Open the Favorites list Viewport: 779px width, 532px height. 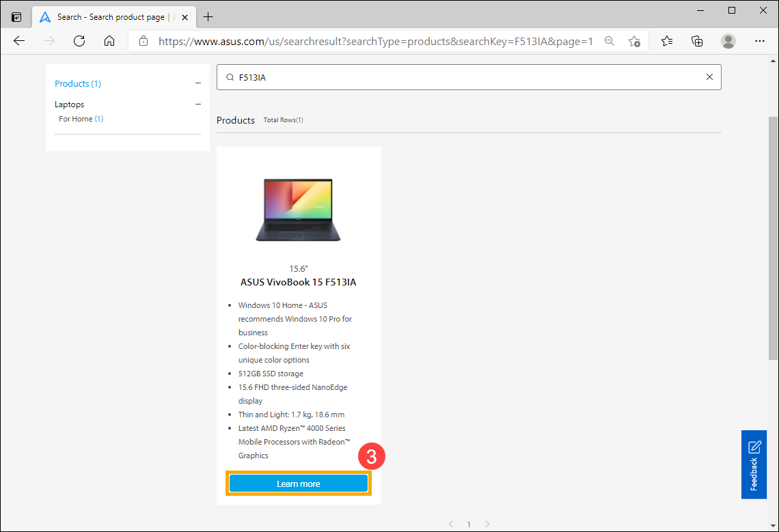667,41
